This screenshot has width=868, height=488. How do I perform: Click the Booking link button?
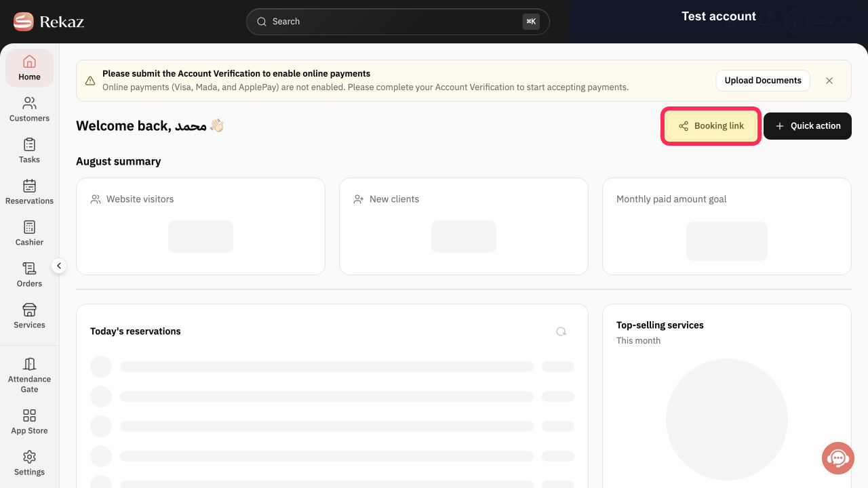(711, 126)
